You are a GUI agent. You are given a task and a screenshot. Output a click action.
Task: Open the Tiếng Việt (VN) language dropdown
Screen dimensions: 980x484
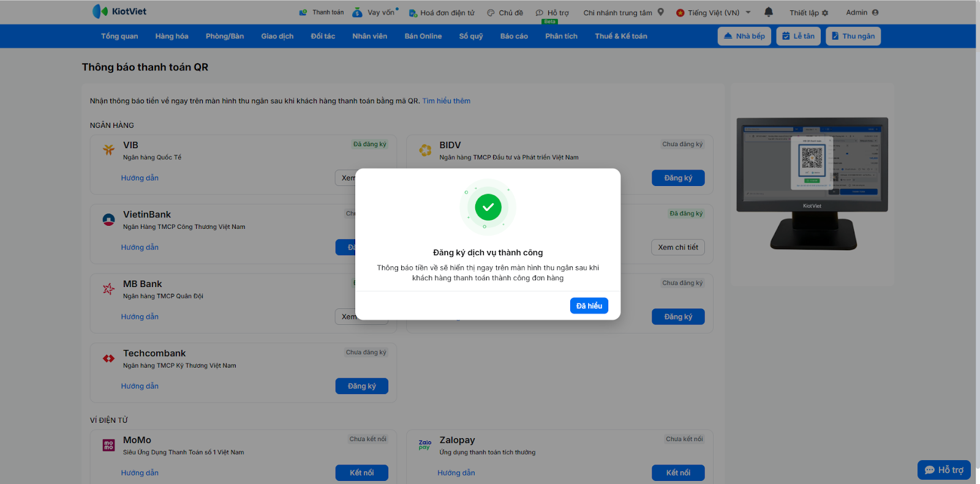pos(714,12)
